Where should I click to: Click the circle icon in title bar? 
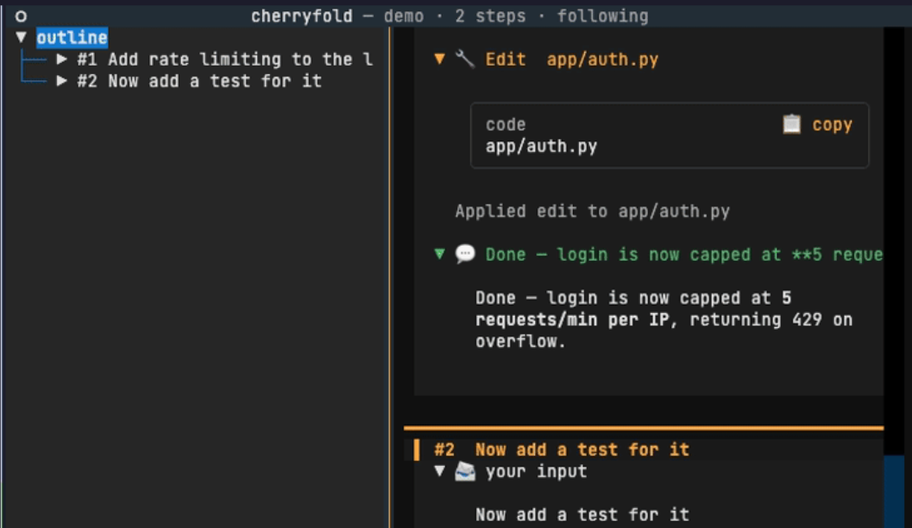(x=21, y=16)
